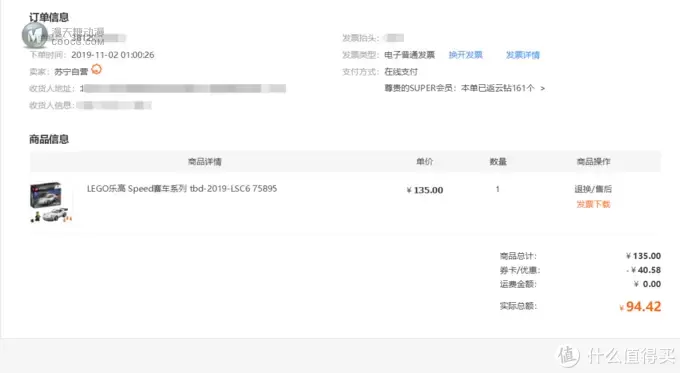The height and width of the screenshot is (373, 680).
Task: Click the orange chat icon beside 苏宁自营
Action: point(96,69)
